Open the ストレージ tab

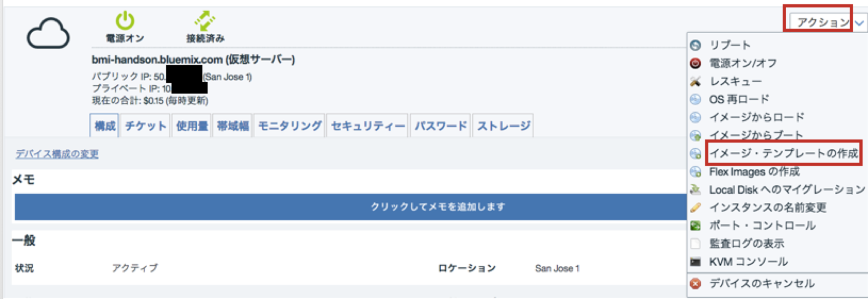coord(504,126)
